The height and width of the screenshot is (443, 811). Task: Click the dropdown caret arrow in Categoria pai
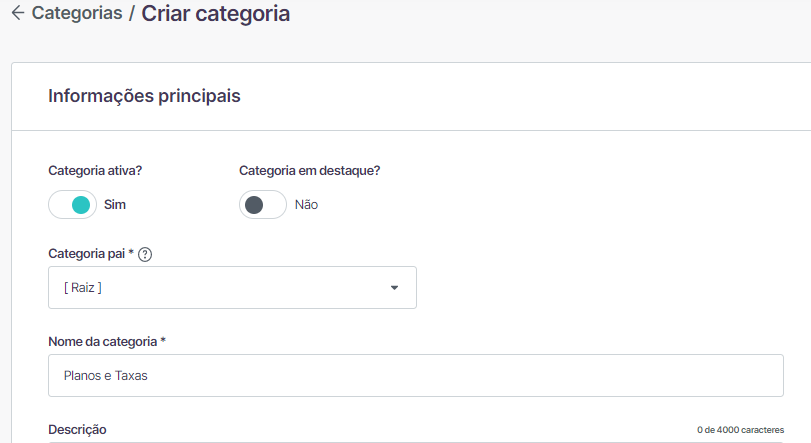tap(394, 288)
